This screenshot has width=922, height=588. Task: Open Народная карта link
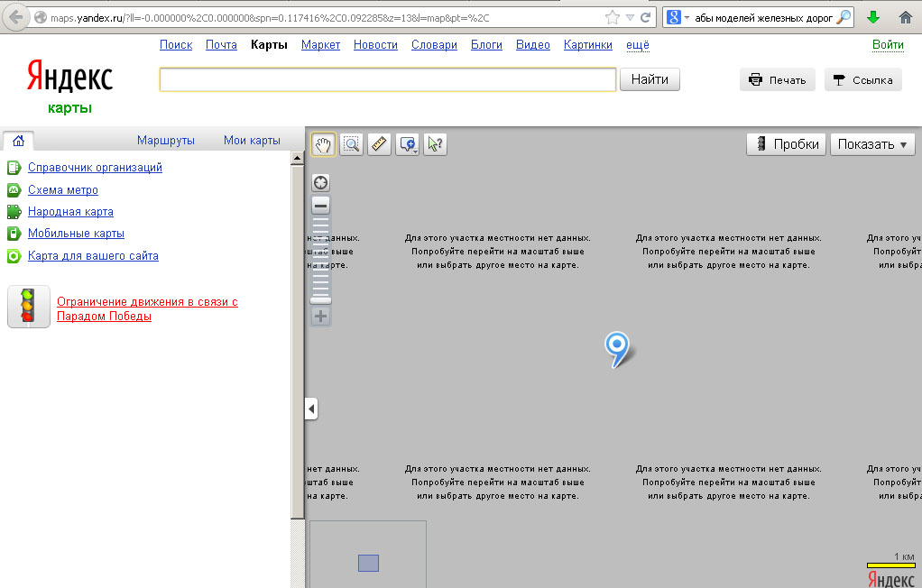click(70, 212)
